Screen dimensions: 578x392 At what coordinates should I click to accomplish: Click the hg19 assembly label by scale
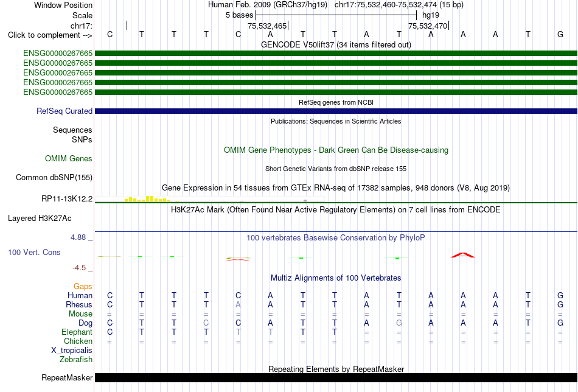431,15
